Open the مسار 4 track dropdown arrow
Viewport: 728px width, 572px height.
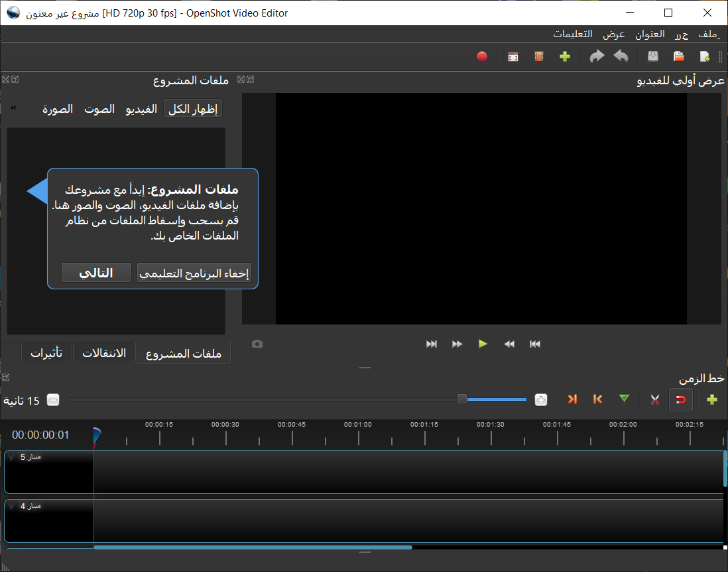(x=12, y=506)
